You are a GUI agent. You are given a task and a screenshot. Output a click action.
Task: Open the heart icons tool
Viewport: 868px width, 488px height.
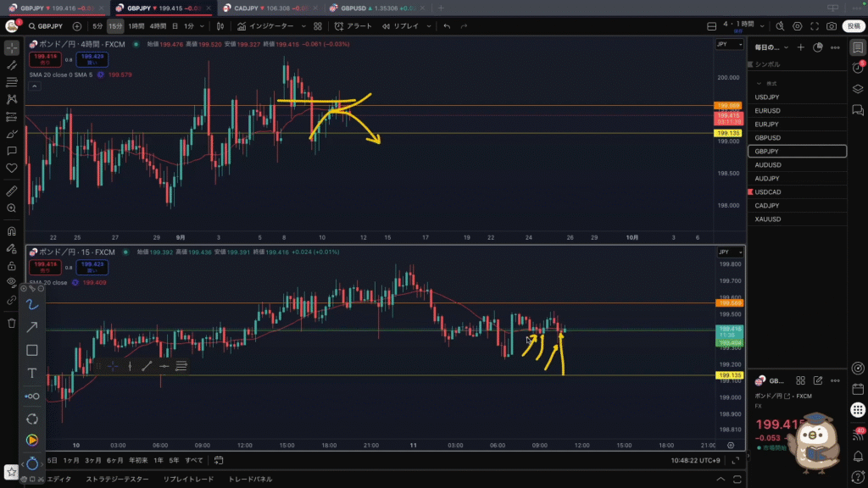12,169
